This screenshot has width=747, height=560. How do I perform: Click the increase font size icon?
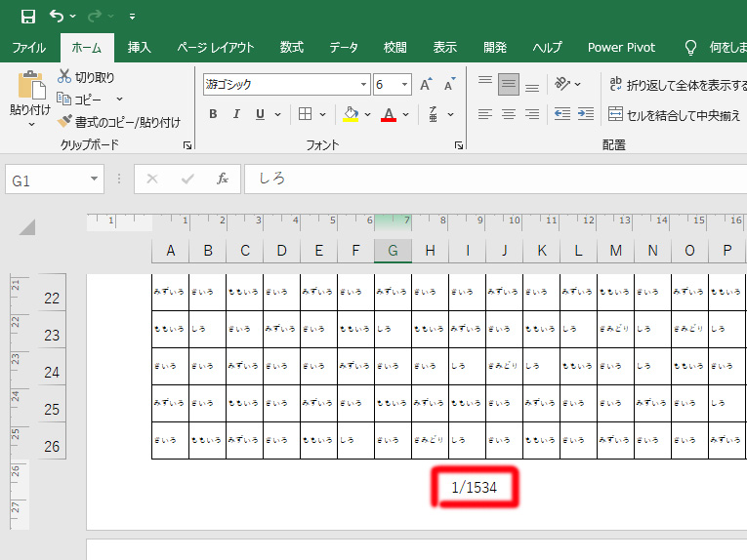(x=426, y=85)
